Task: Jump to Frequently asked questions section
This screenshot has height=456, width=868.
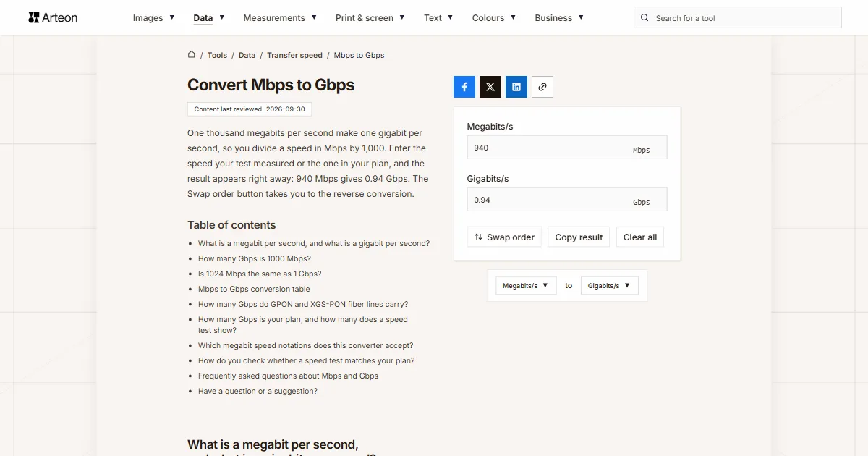Action: (288, 376)
